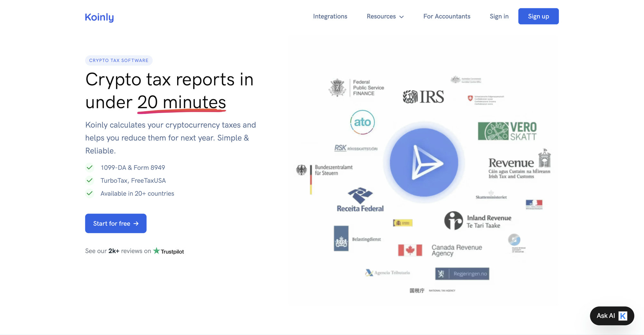
Task: Click the K icon in Ask AI
Action: click(623, 316)
